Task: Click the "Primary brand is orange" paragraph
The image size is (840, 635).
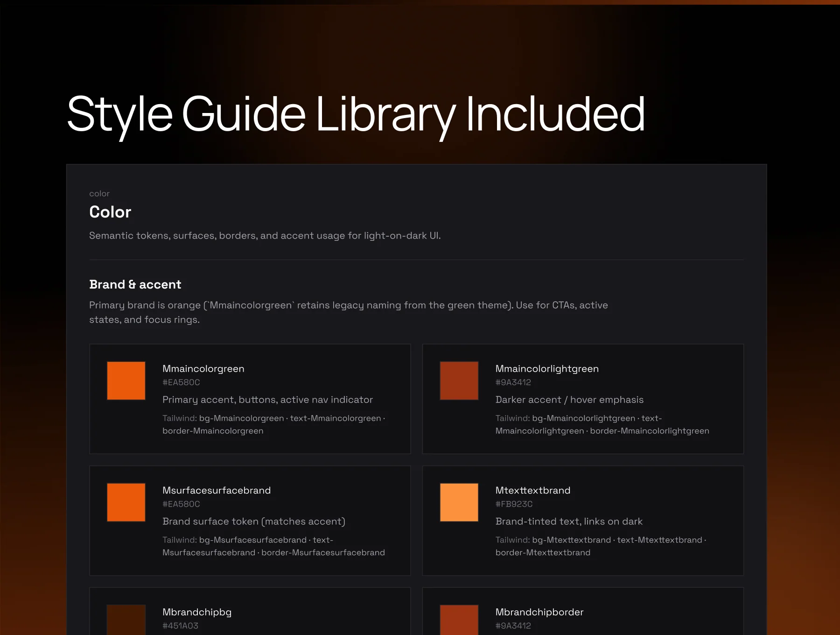Action: (x=349, y=312)
